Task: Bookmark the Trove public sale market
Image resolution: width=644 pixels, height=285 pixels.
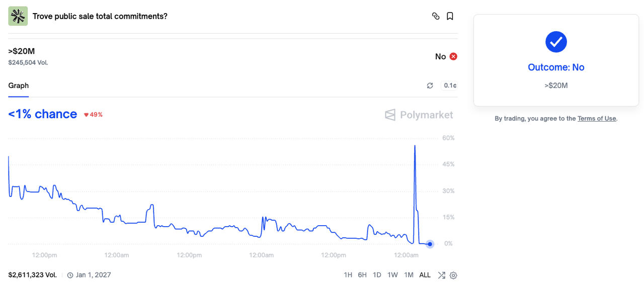Action: 450,16
